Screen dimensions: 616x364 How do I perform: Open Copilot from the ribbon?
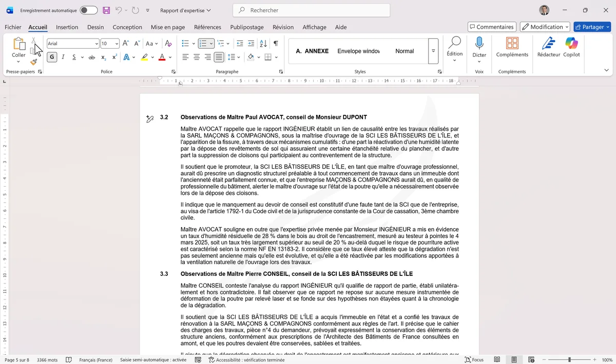[x=571, y=49]
